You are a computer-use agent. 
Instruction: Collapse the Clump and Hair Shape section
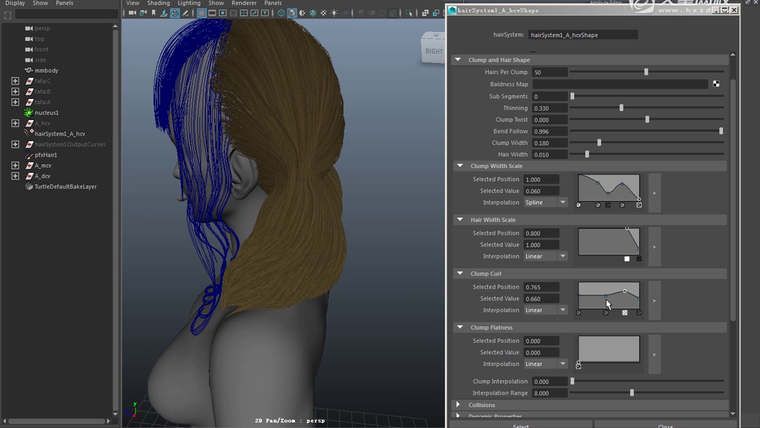(459, 60)
